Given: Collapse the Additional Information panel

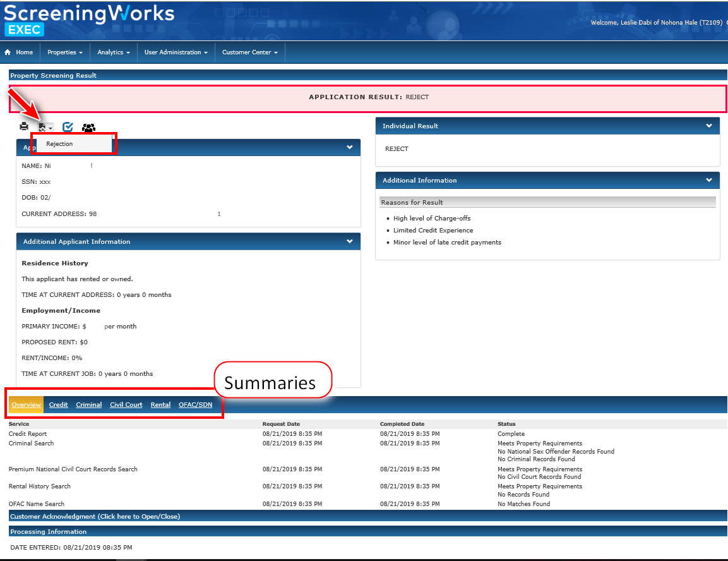Looking at the screenshot, I should [709, 180].
